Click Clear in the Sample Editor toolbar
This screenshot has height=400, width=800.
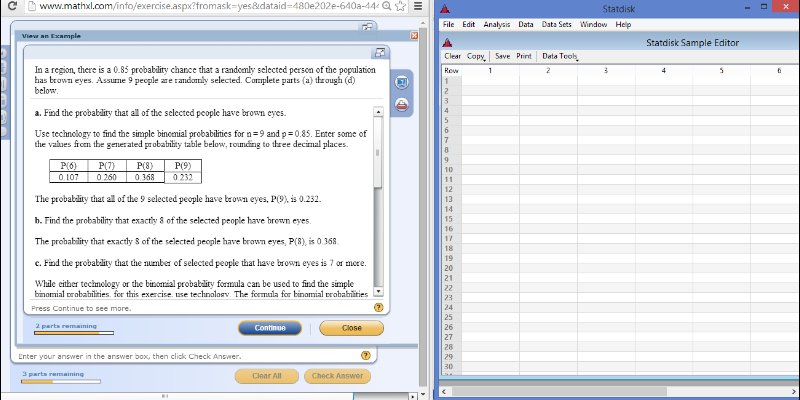pos(452,56)
